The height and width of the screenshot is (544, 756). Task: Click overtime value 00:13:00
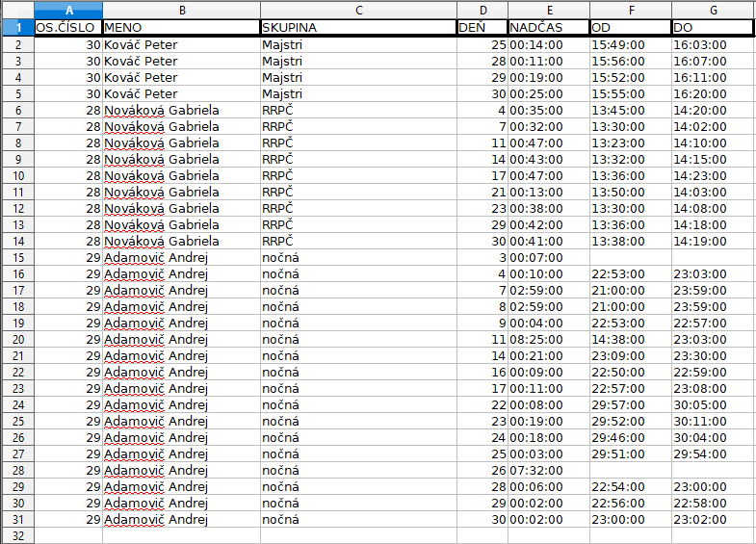click(549, 193)
